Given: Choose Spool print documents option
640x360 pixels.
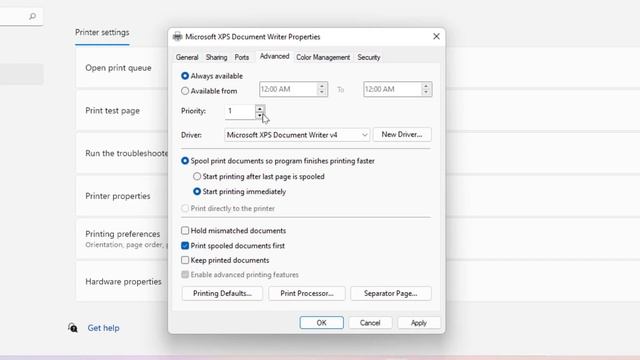Looking at the screenshot, I should (185, 161).
